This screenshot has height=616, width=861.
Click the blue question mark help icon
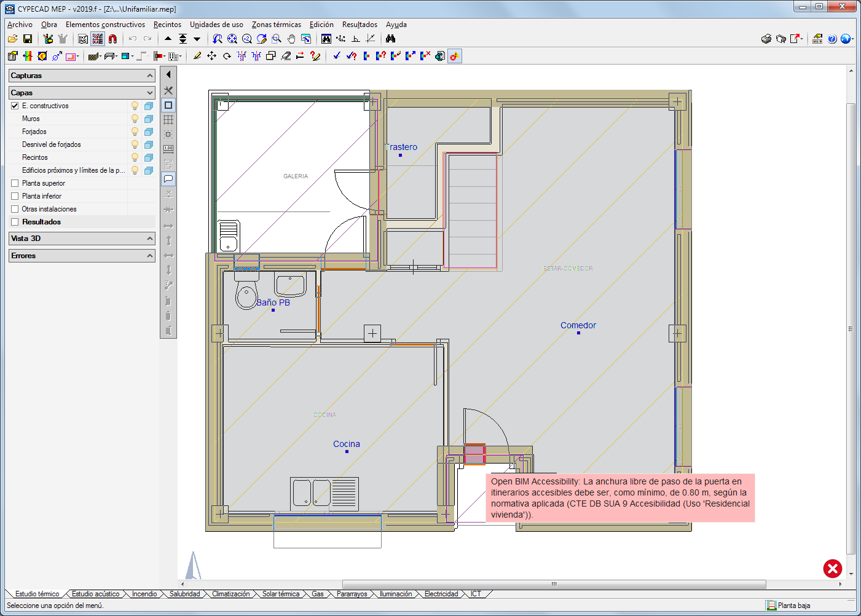click(832, 39)
